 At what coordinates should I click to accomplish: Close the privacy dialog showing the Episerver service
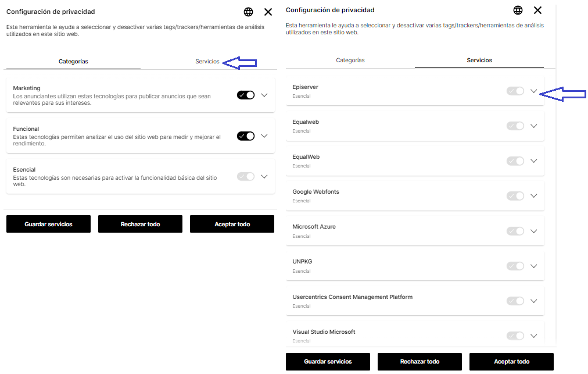(x=537, y=10)
